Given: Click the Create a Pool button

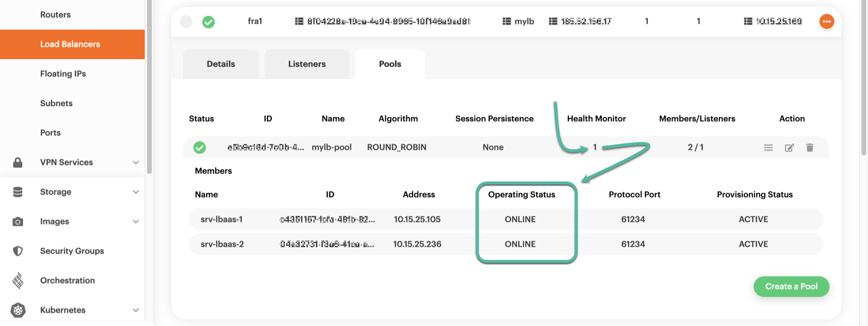Looking at the screenshot, I should point(791,287).
